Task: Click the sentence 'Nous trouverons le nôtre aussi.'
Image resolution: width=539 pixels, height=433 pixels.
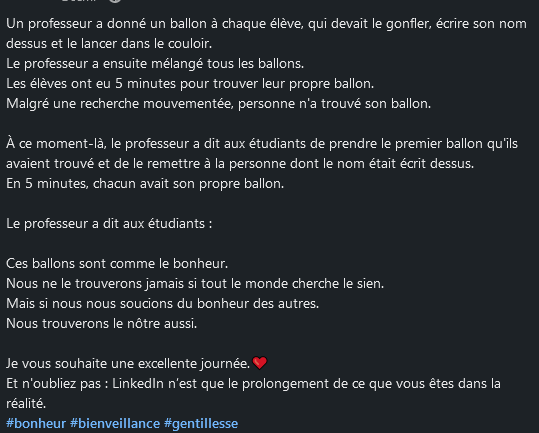Action: [101, 323]
